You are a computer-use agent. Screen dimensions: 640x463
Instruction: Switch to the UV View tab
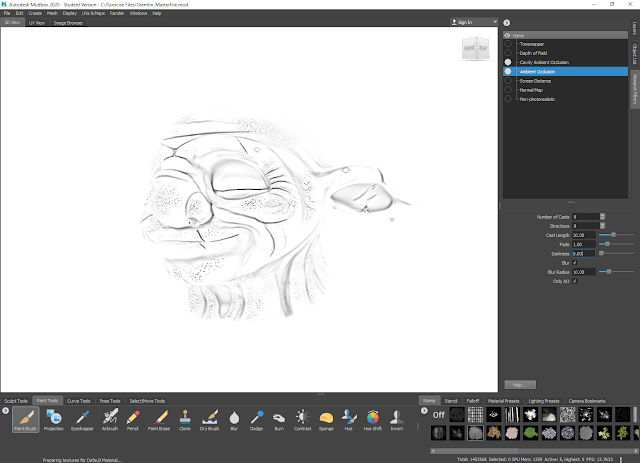coord(37,23)
